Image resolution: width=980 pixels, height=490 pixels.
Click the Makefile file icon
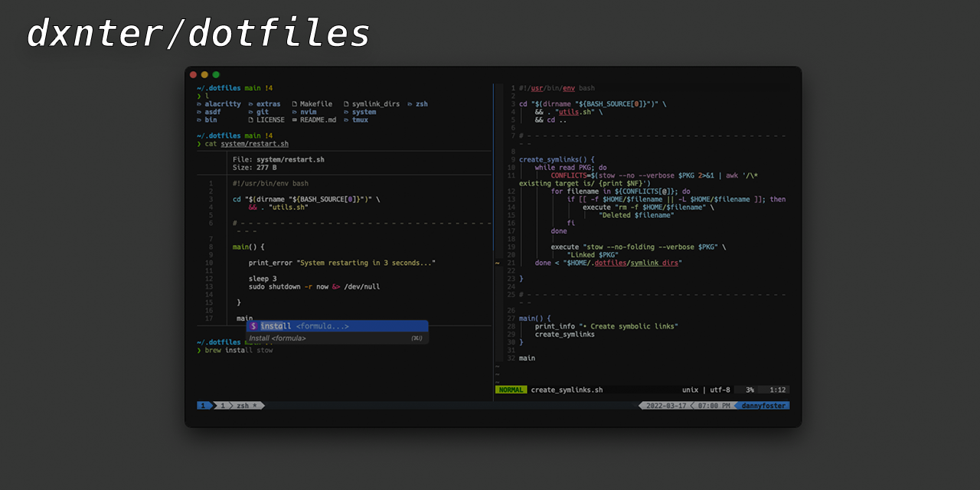(x=293, y=103)
